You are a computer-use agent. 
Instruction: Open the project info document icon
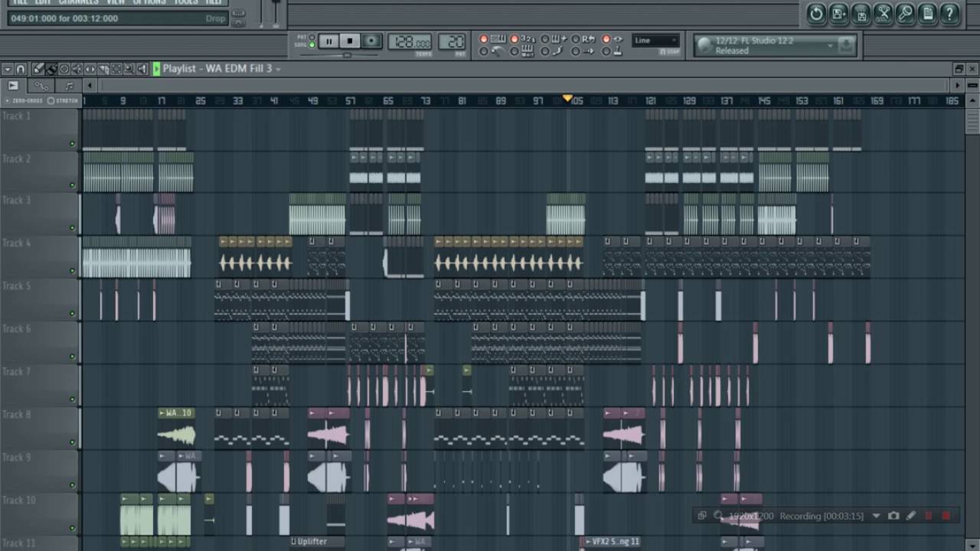(x=928, y=12)
